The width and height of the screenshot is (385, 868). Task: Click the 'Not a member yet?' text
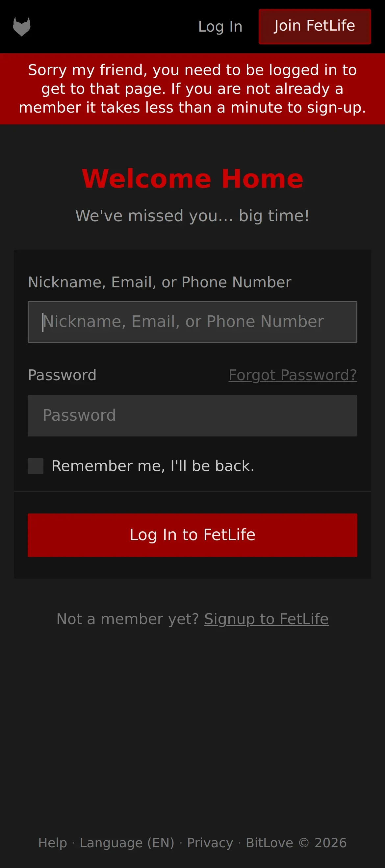coord(128,619)
